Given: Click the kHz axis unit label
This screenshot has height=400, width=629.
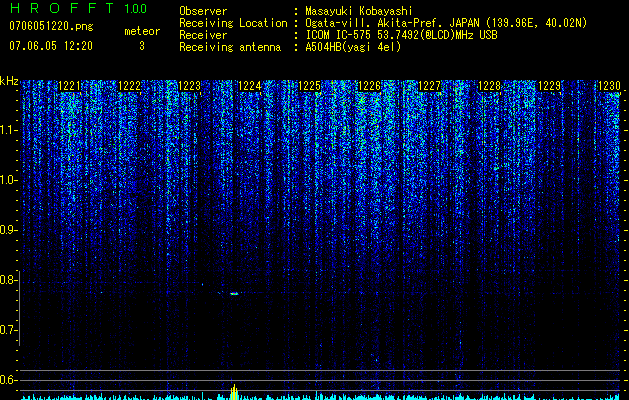Looking at the screenshot, I should 9,81.
